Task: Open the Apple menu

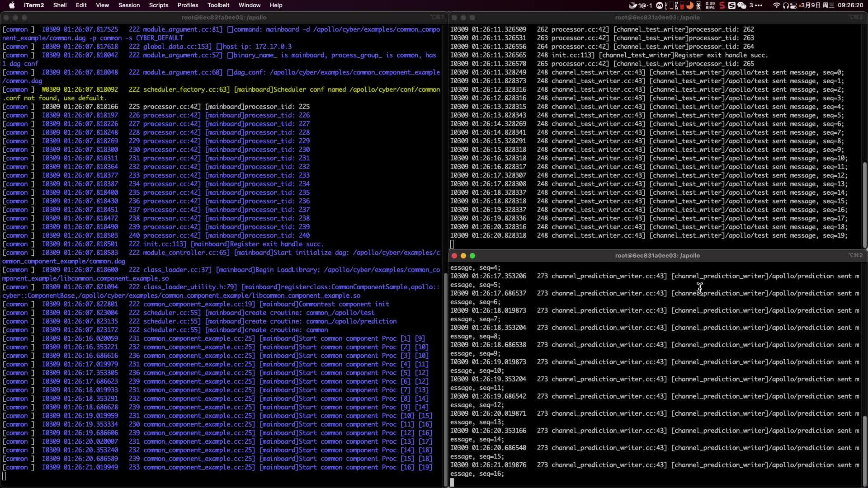Action: click(12, 5)
